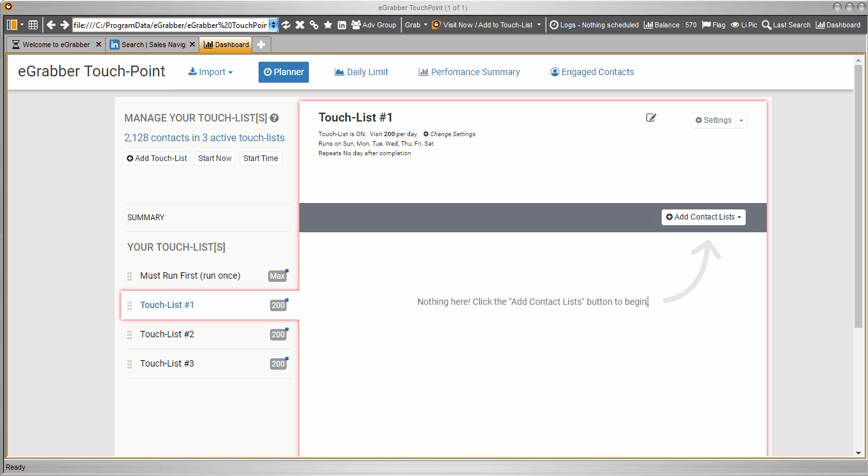Click the Max badge on Must Run First
868x476 pixels.
click(x=277, y=276)
